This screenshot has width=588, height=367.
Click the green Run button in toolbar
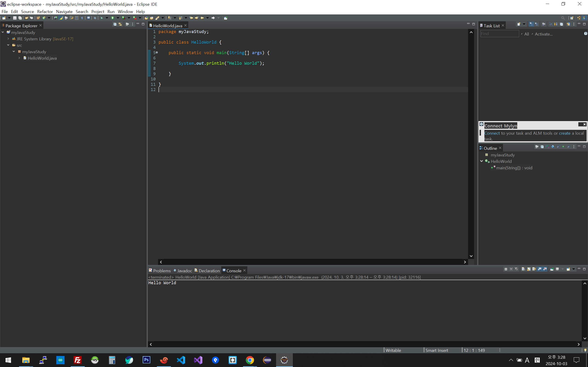point(113,18)
